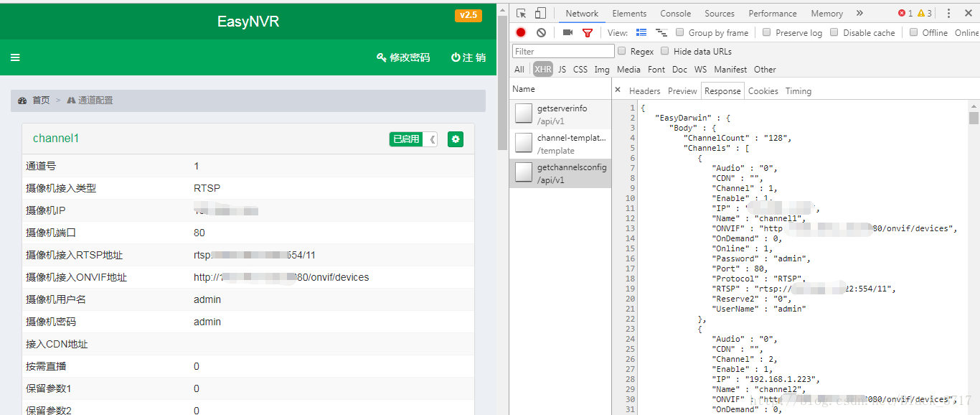Click the v2.5 version badge
Image resolution: width=980 pixels, height=415 pixels.
click(x=468, y=15)
